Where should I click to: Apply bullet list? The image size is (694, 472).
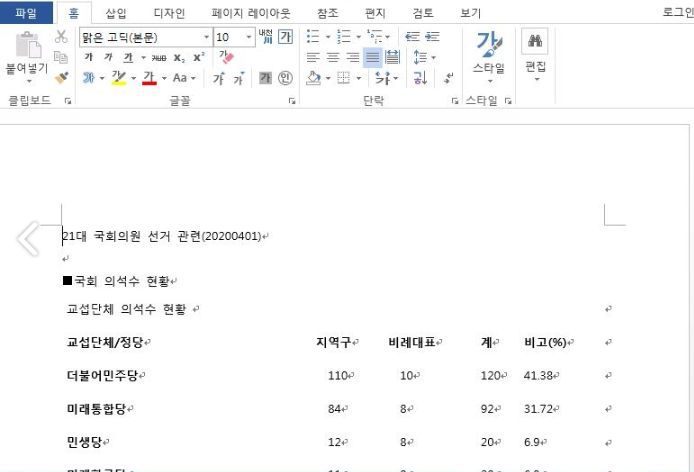point(313,36)
